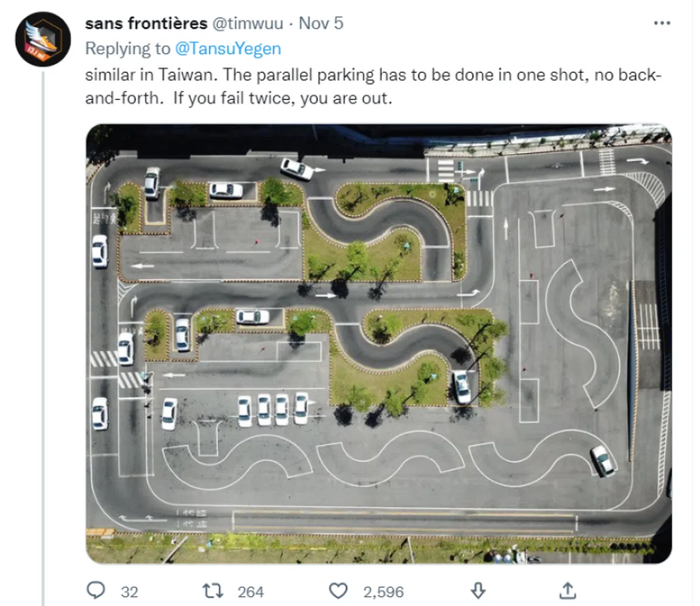The height and width of the screenshot is (606, 700).
Task: Click the reply speech bubble icon
Action: pos(96,591)
